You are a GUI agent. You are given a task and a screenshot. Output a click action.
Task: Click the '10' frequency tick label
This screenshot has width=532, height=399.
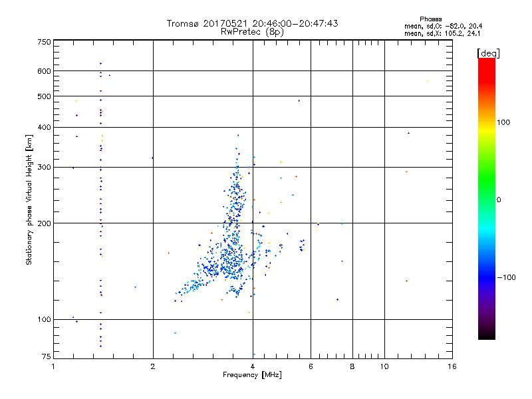click(x=384, y=366)
